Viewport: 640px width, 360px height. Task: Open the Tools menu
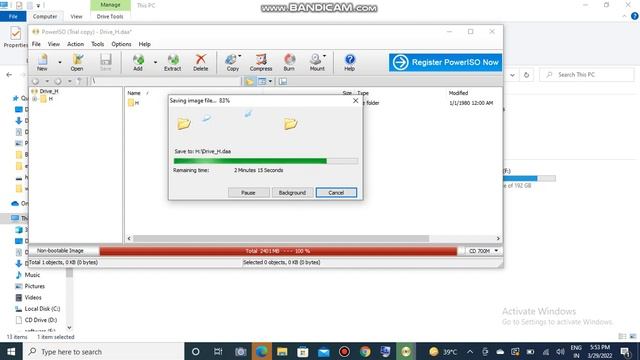click(98, 44)
